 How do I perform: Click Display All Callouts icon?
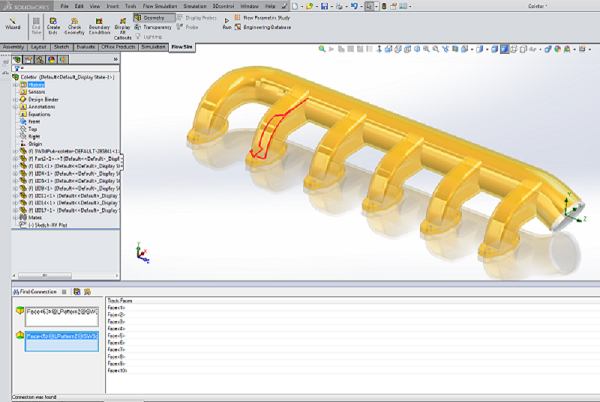pyautogui.click(x=123, y=28)
